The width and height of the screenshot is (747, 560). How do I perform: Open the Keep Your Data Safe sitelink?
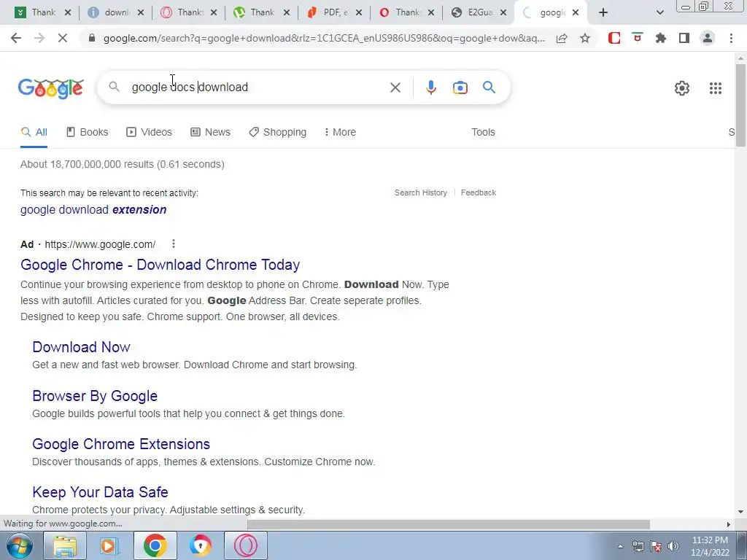coord(100,492)
